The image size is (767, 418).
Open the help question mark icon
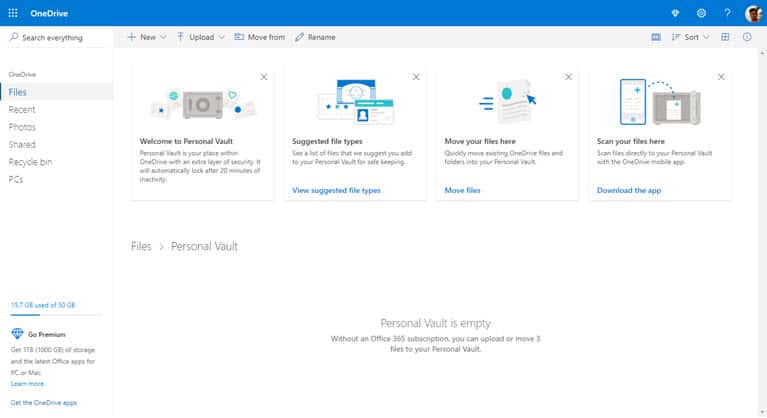point(727,13)
